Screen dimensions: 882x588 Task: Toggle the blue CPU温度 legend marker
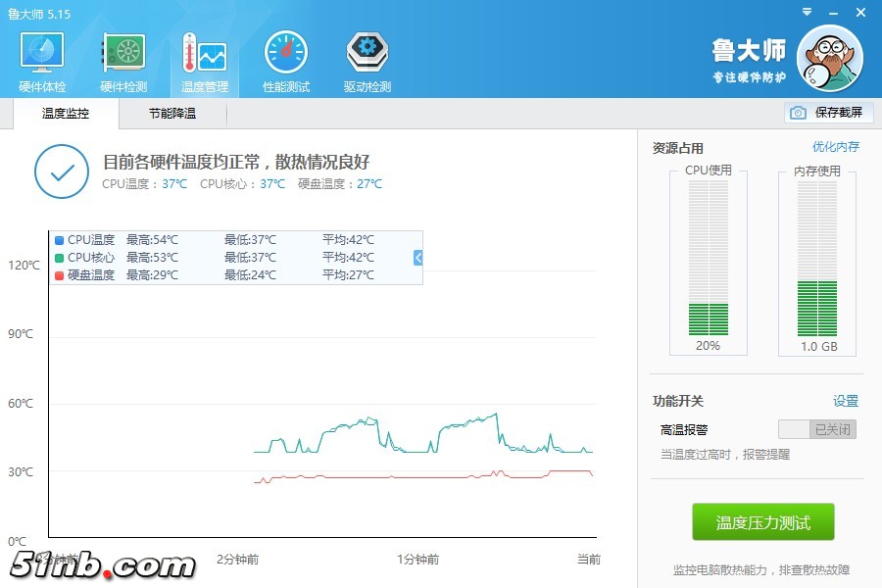(60, 240)
